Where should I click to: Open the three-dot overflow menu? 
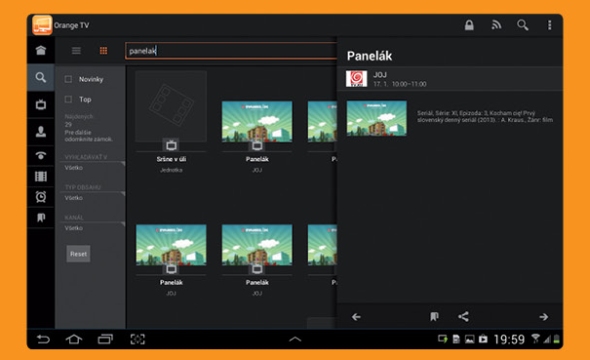[x=549, y=25]
